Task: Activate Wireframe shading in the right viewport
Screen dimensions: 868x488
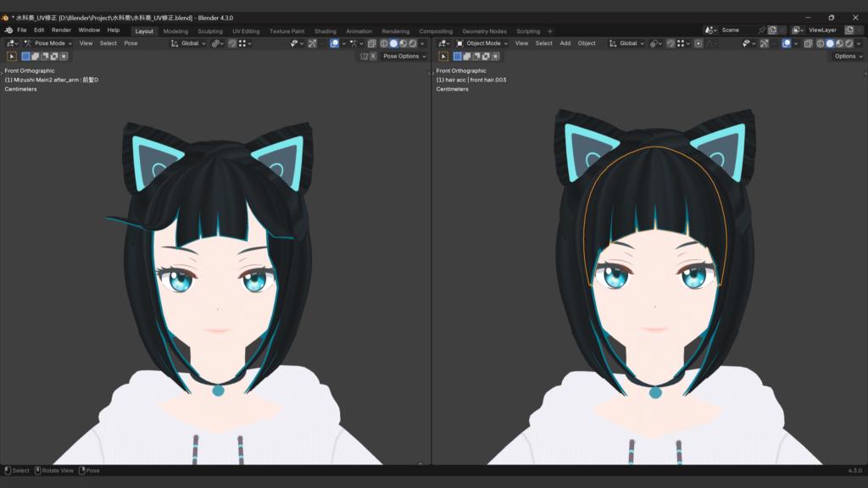Action: click(x=821, y=43)
